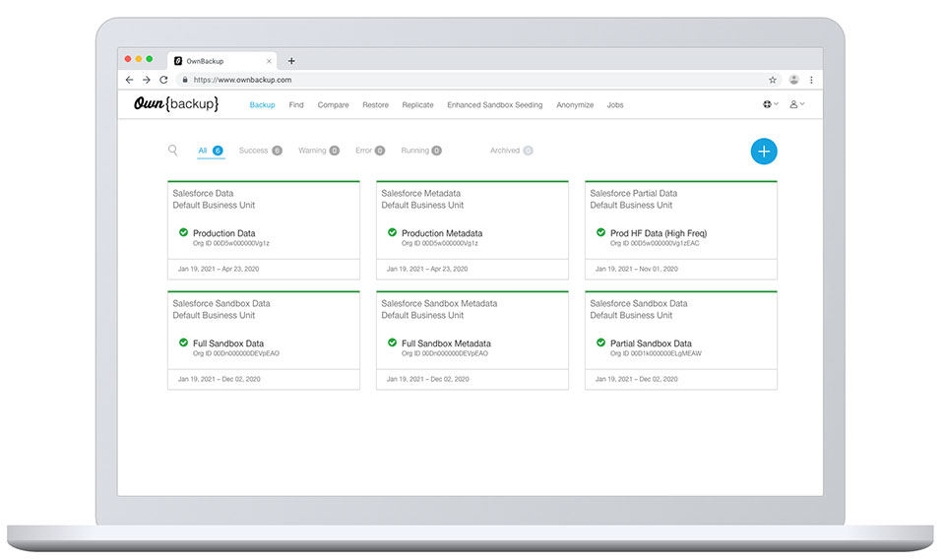Open the browser profile avatar icon
This screenshot has width=945, height=560.
point(793,80)
